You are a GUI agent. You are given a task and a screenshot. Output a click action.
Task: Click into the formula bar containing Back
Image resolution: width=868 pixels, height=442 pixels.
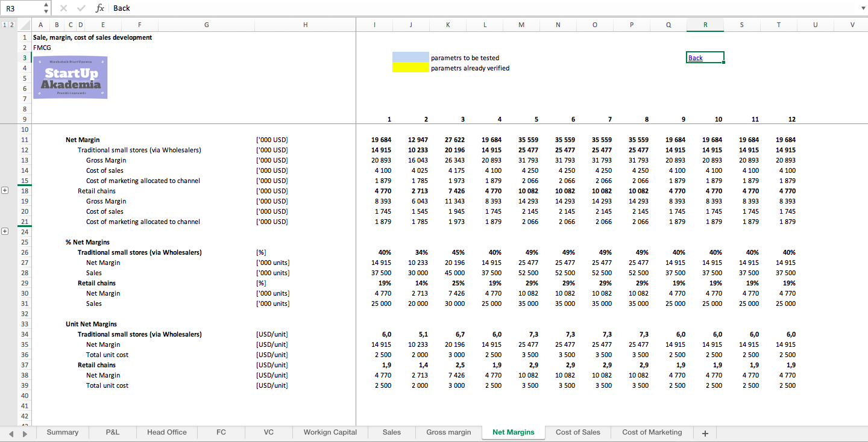482,8
